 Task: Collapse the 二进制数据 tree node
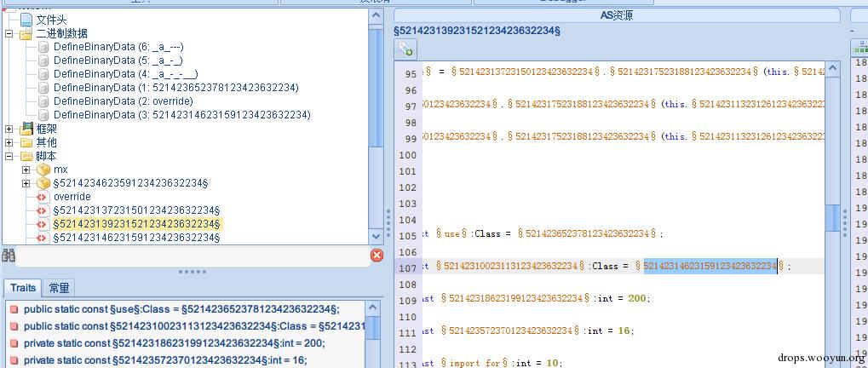[x=9, y=34]
